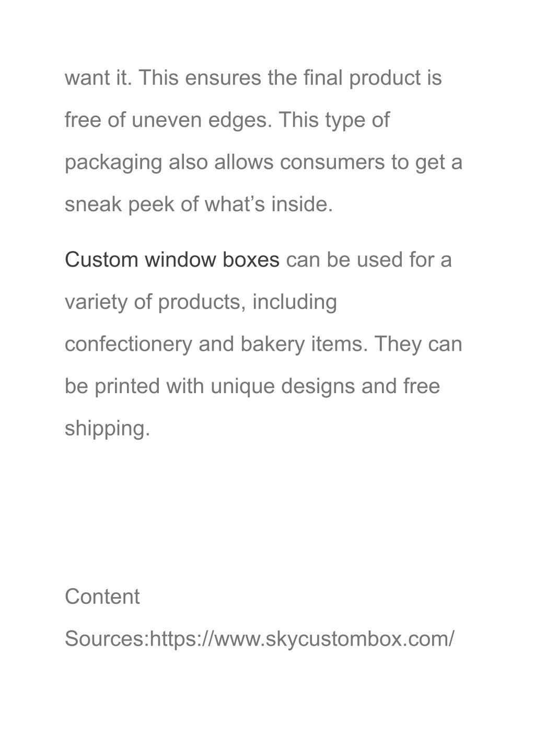Click the word 'Sources:' label
Image resolution: width=535 pixels, height=756 pixels.
(107, 639)
